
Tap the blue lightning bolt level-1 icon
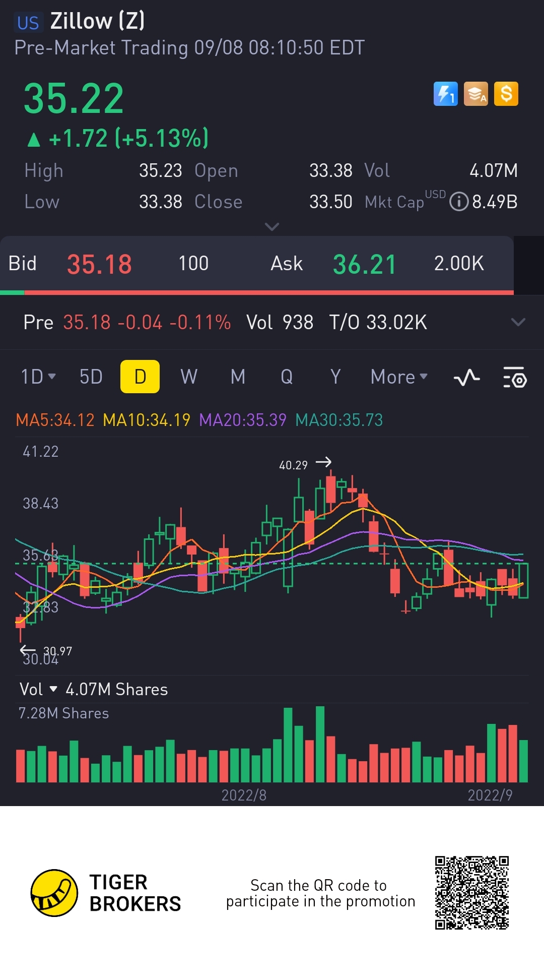[446, 94]
